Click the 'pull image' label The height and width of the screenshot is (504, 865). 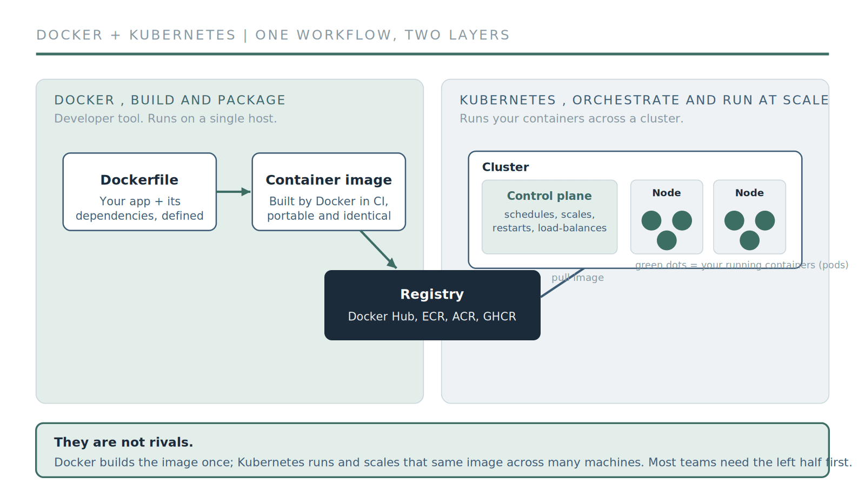(577, 278)
